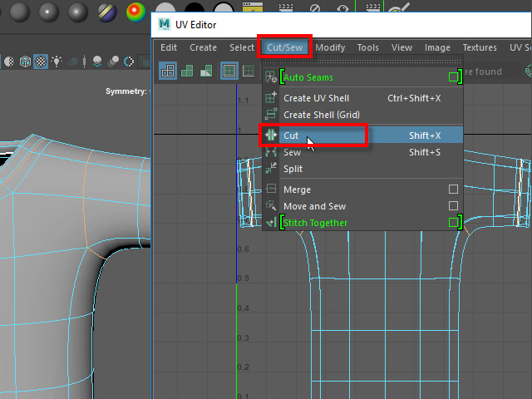The image size is (532, 399).
Task: Click the framed square icon in UV toolbar
Action: click(229, 71)
